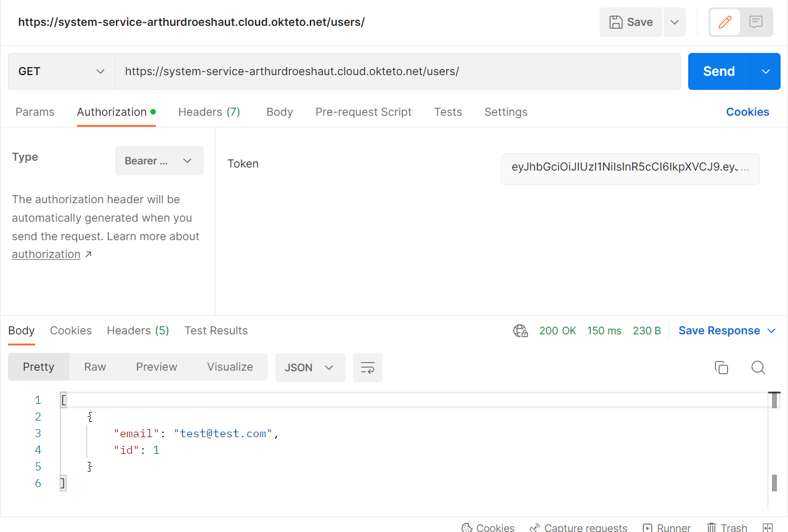The image size is (788, 532).
Task: Open the authorization documentation link
Action: 46,254
